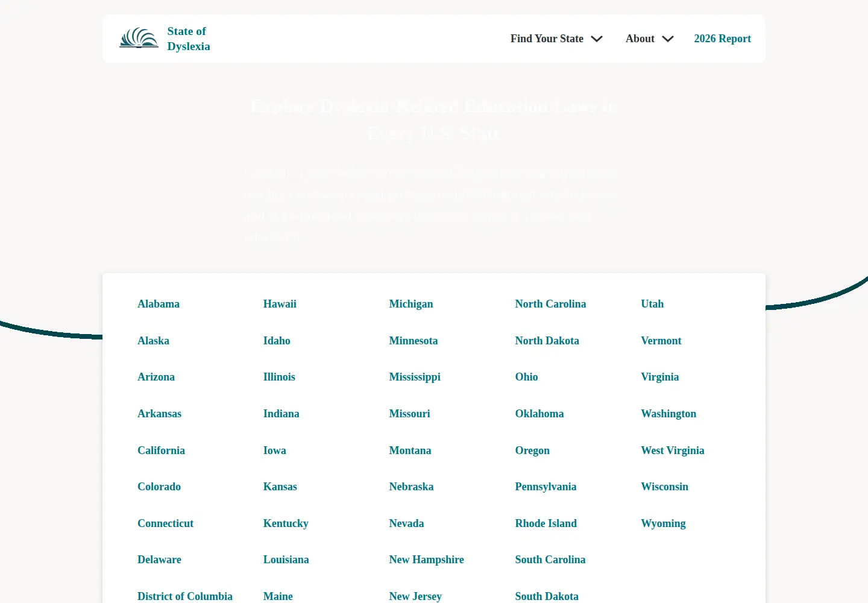Open the Hawaii state page
Image resolution: width=868 pixels, height=603 pixels.
(280, 304)
